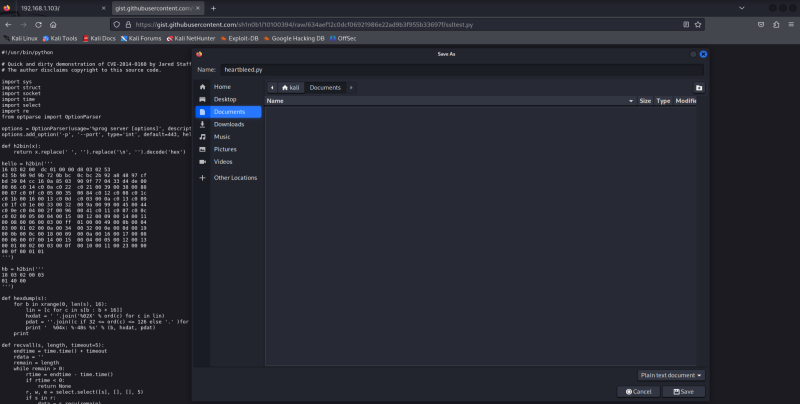The height and width of the screenshot is (404, 800).
Task: Open the Exploit-DB bookmark
Action: (x=239, y=38)
